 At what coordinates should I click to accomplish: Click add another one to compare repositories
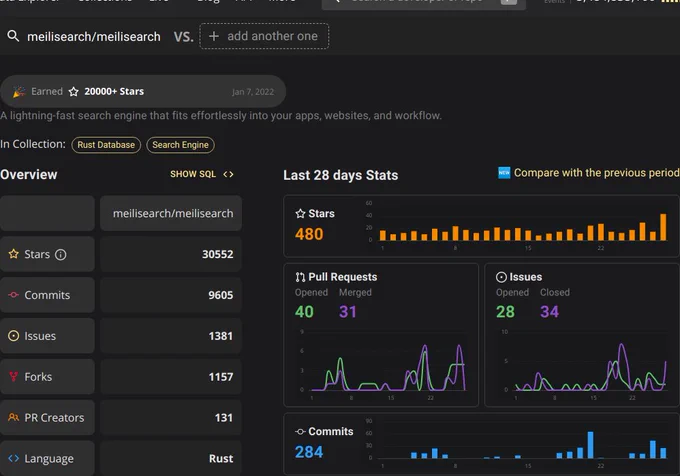point(264,36)
